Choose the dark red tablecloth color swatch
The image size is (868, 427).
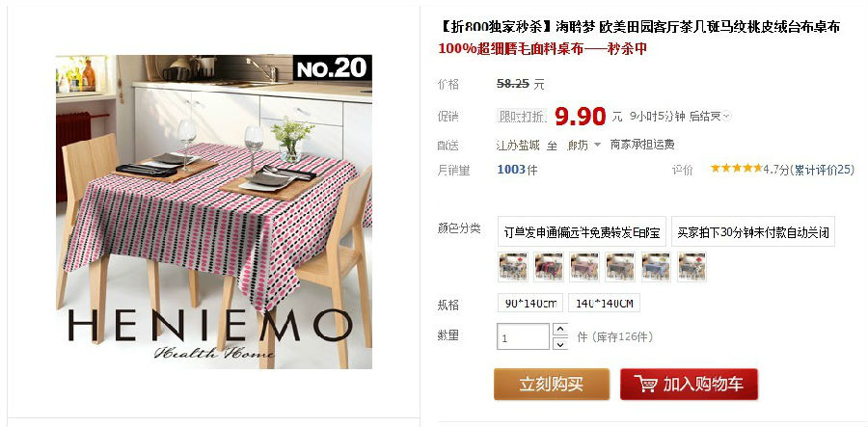tap(549, 267)
